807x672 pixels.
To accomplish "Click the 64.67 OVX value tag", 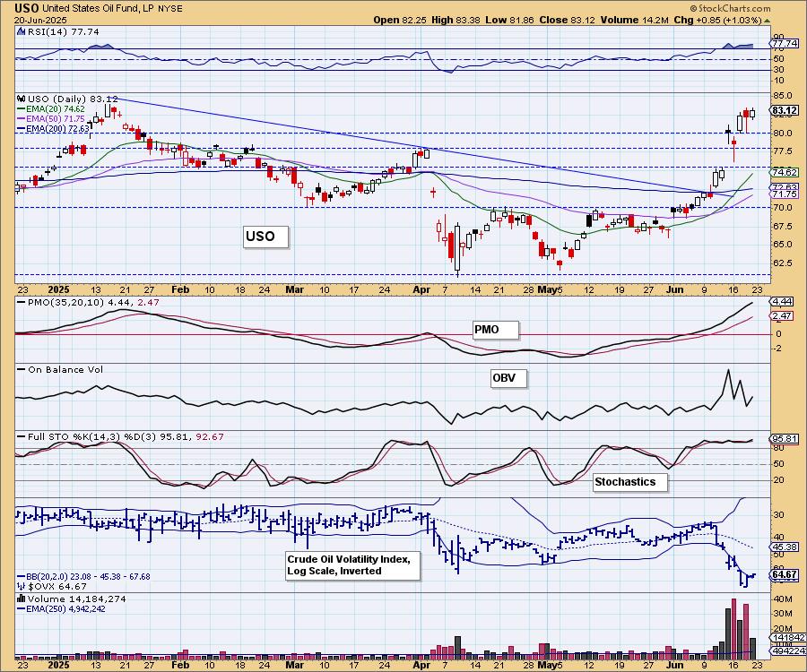I will pyautogui.click(x=785, y=575).
